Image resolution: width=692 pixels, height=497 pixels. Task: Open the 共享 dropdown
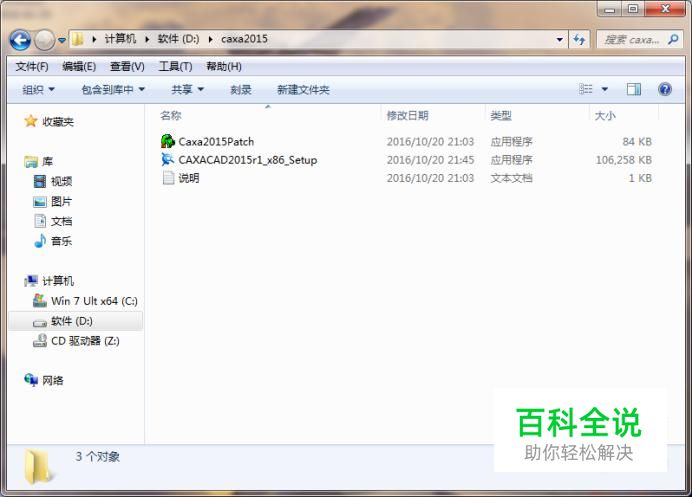tap(188, 90)
